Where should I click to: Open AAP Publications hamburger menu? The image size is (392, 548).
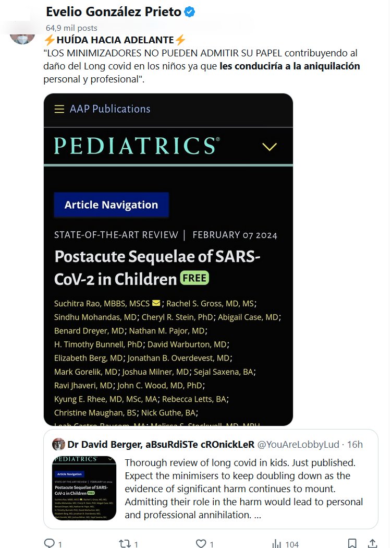coord(59,109)
